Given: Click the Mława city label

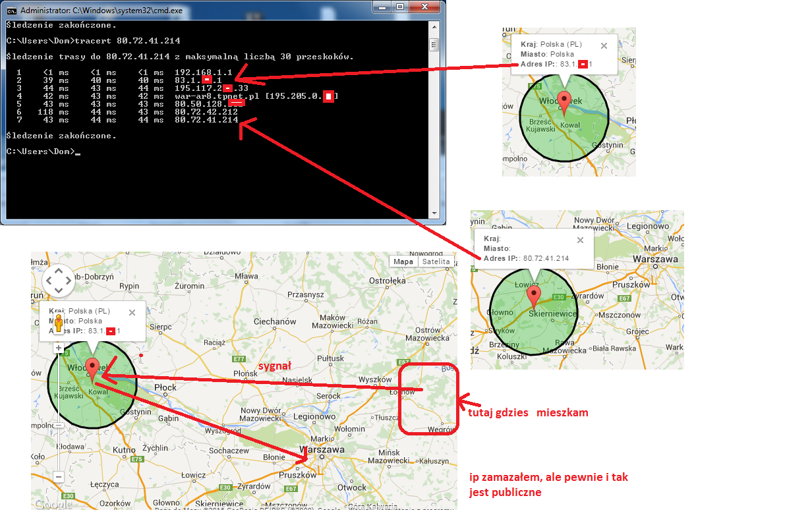Looking at the screenshot, I should click(x=247, y=277).
